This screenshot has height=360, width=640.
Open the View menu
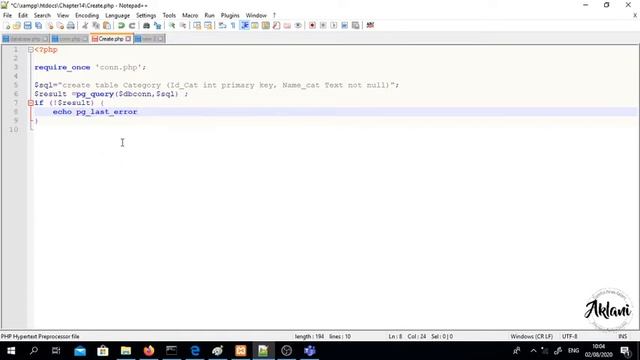point(63,16)
